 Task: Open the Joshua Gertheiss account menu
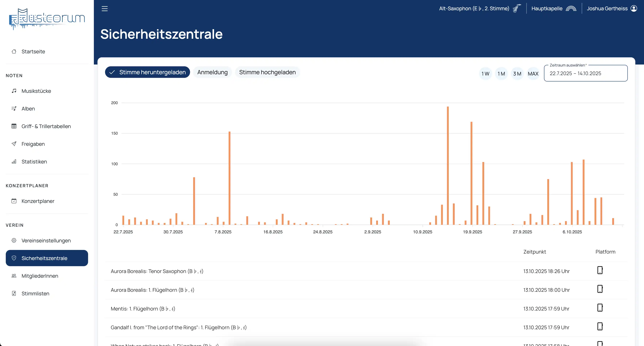coord(607,8)
